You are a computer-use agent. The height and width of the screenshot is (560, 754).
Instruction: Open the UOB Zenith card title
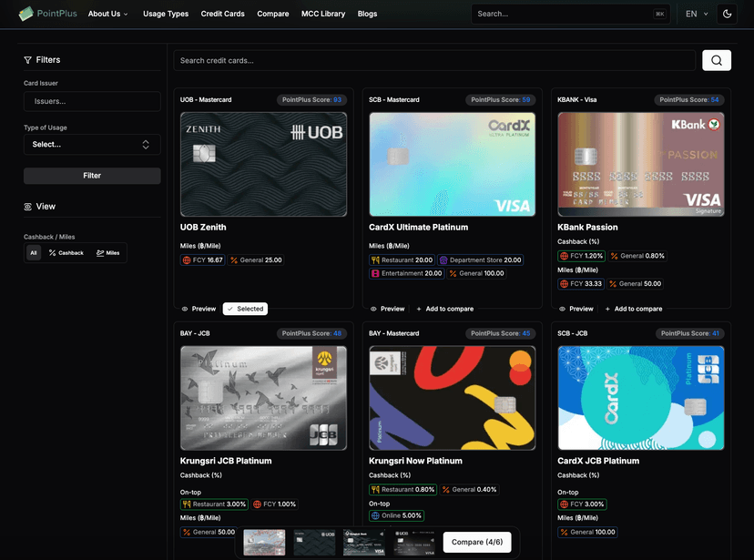point(203,228)
